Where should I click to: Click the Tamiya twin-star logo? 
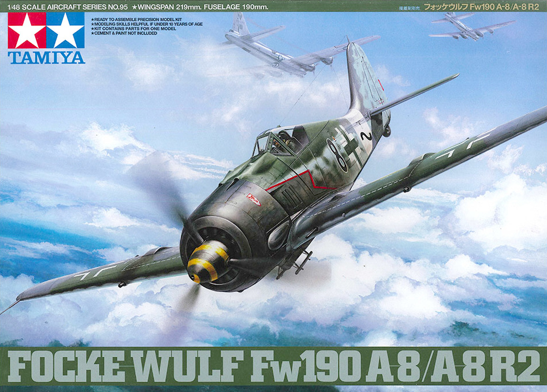pos(46,31)
